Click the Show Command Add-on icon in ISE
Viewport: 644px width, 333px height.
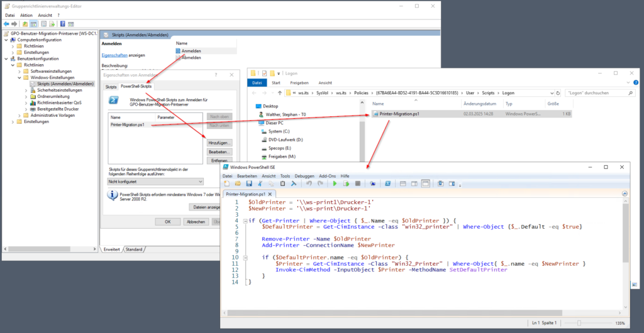pos(452,183)
